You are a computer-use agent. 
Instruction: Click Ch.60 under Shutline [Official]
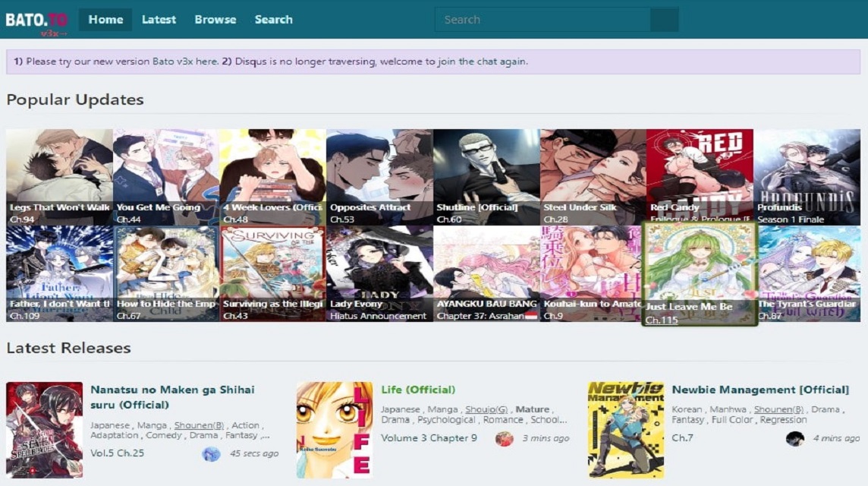click(449, 219)
